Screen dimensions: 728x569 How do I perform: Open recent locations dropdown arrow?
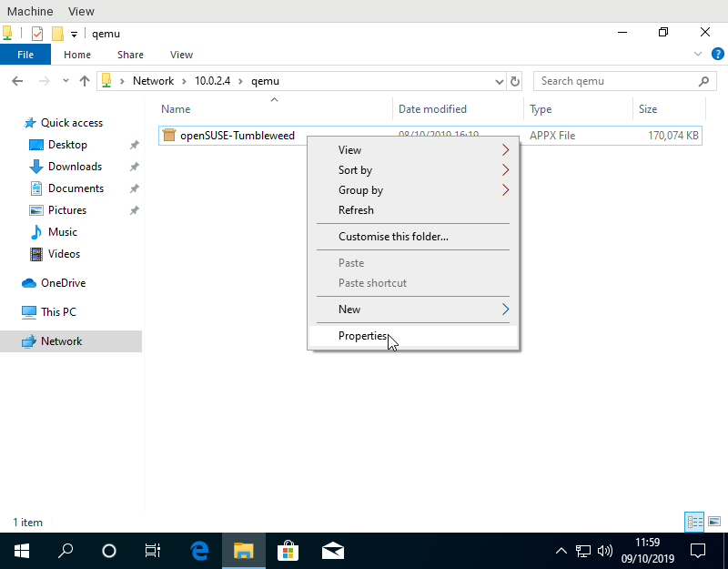coord(66,81)
